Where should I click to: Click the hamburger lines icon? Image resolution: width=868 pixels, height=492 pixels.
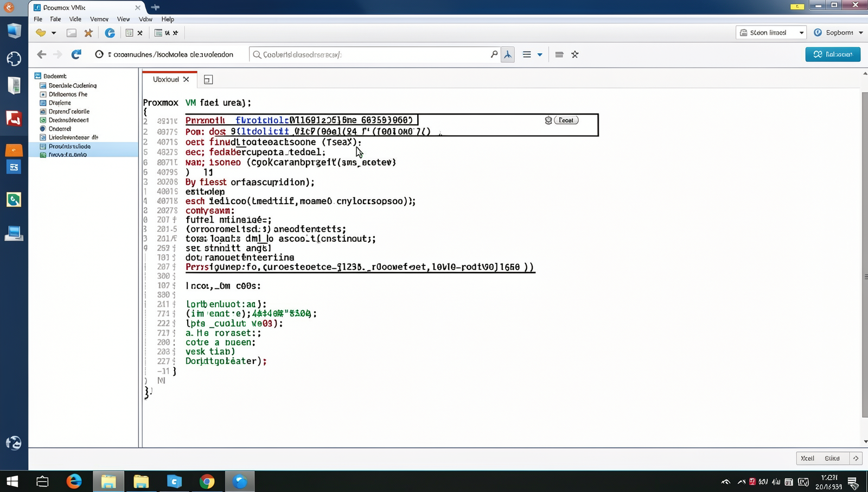pyautogui.click(x=527, y=54)
